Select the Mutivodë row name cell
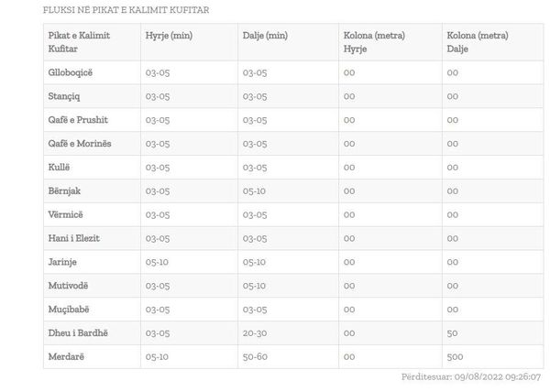The width and height of the screenshot is (550, 392). point(69,286)
